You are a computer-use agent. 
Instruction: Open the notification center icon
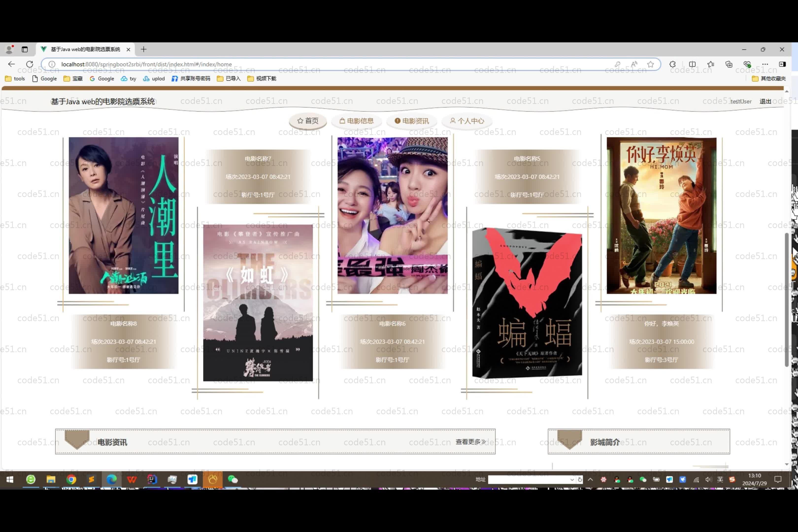(x=778, y=479)
